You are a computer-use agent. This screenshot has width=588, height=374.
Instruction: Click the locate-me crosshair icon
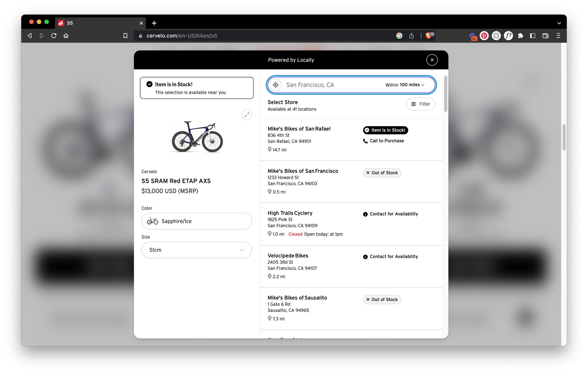275,85
